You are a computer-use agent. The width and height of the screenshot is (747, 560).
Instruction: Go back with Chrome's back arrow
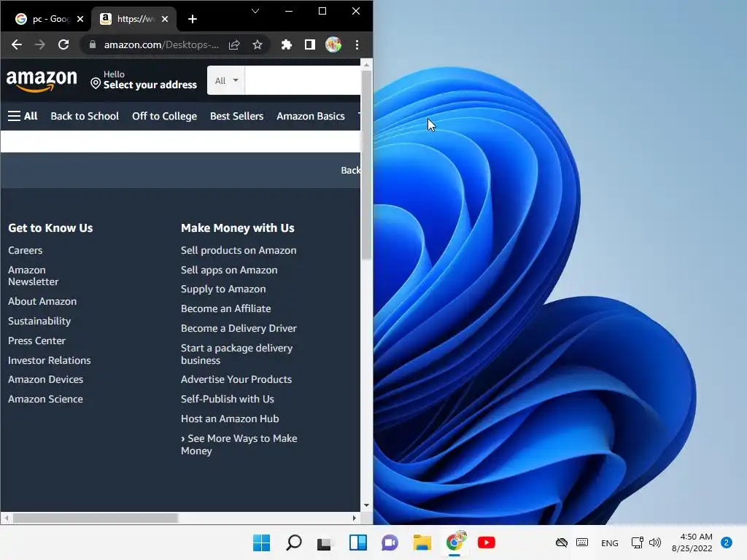click(x=17, y=44)
